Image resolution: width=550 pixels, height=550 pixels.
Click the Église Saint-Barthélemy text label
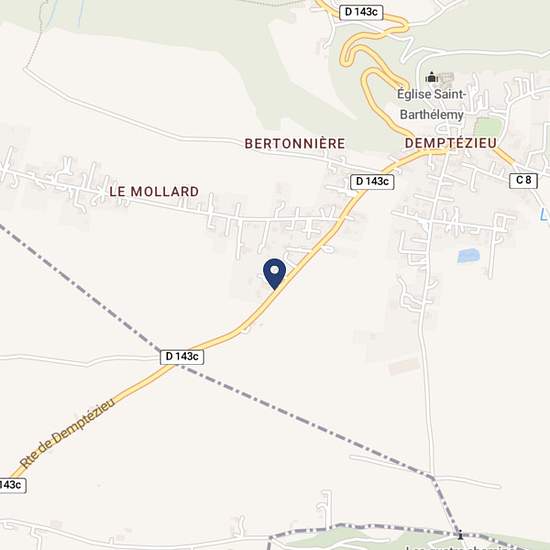pyautogui.click(x=431, y=104)
